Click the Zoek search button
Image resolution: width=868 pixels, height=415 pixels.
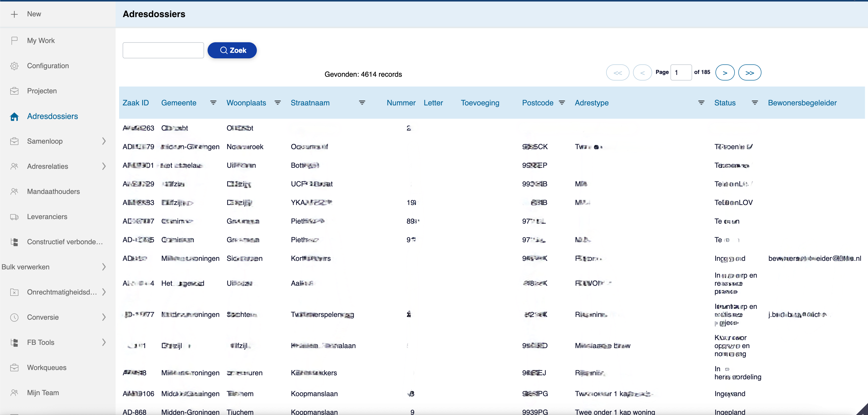232,50
